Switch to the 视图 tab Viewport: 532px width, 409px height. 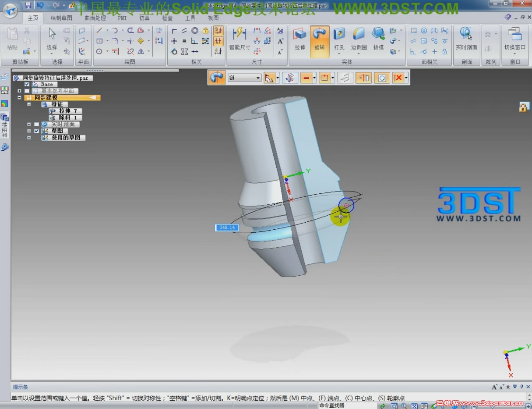pos(213,18)
